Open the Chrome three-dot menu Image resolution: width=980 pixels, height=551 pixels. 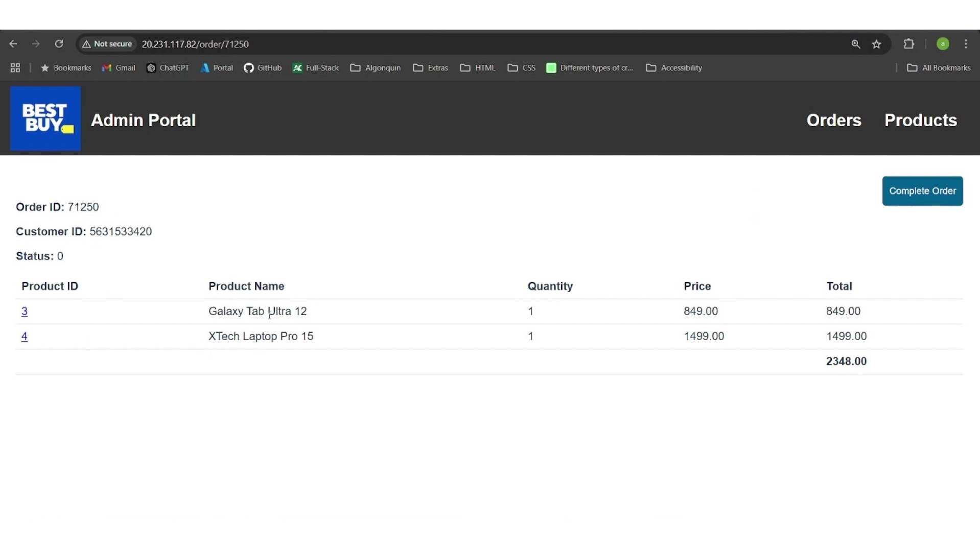coord(966,44)
